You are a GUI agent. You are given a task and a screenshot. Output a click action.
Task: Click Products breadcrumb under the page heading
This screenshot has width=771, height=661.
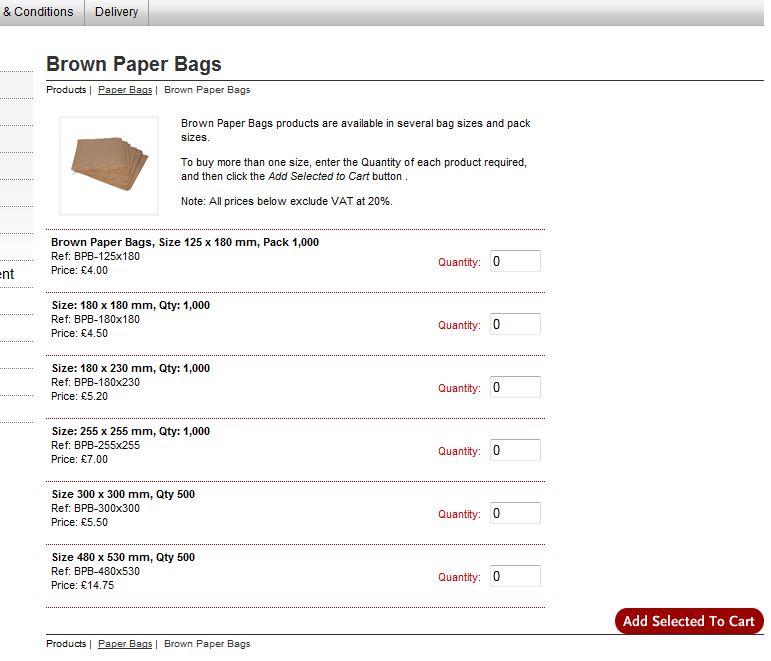pyautogui.click(x=66, y=90)
